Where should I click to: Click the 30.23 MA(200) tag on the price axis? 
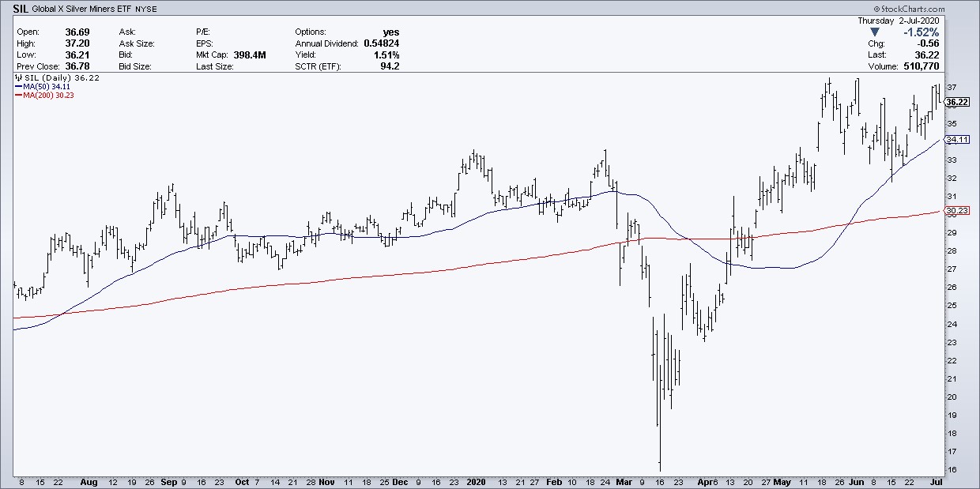957,210
